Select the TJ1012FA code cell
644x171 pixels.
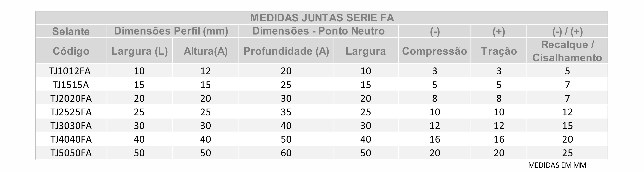click(x=70, y=71)
